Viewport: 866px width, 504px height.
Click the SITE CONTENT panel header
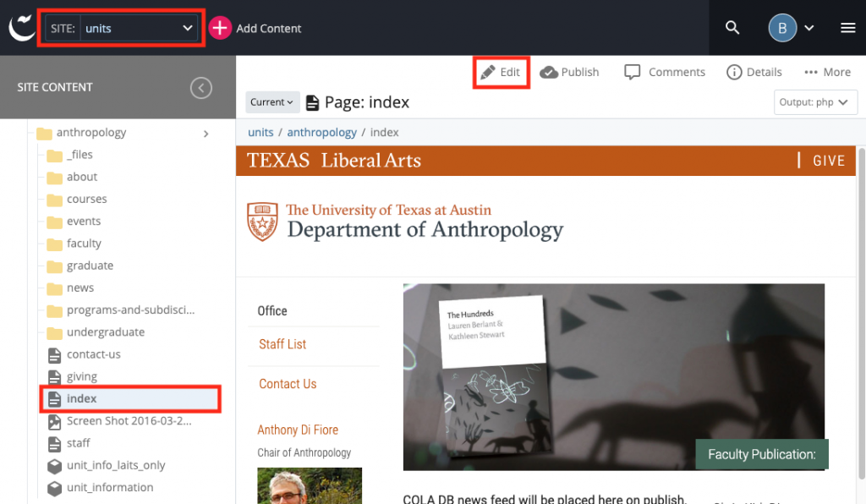click(x=55, y=87)
